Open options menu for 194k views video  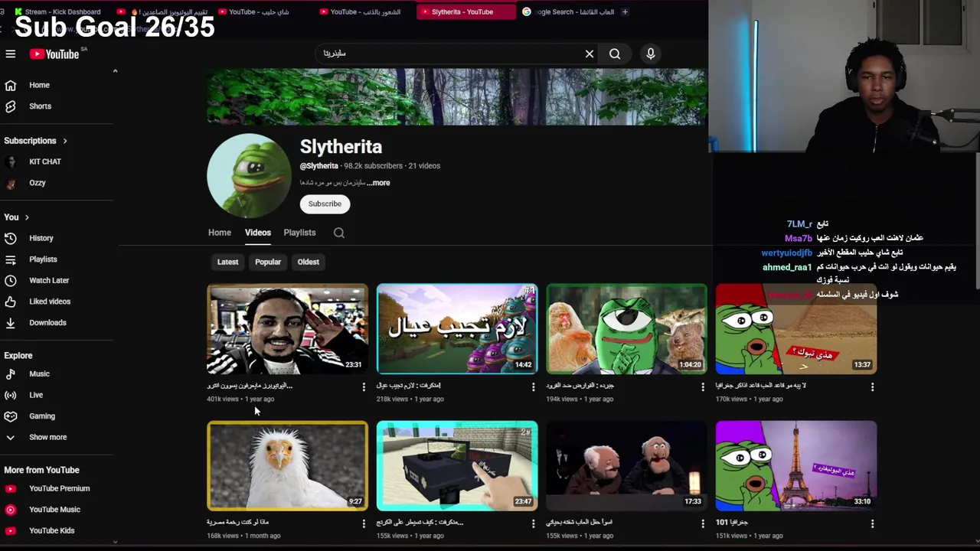tap(703, 387)
